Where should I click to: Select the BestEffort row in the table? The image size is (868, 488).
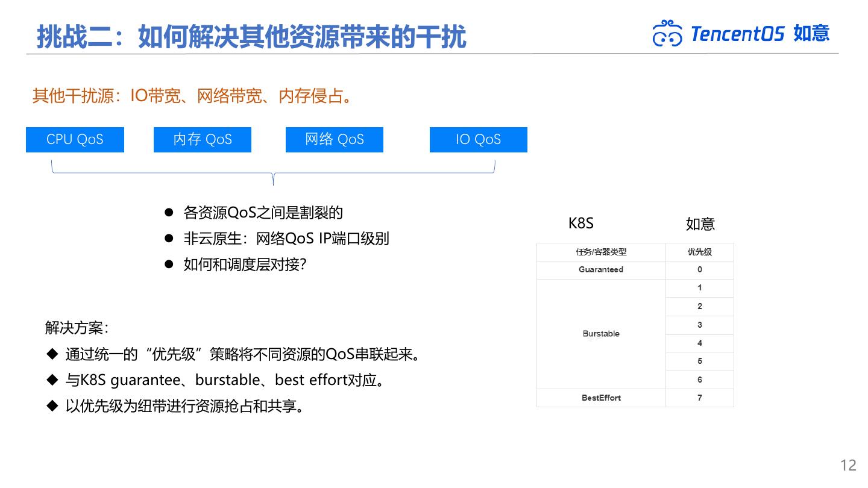[x=600, y=398]
